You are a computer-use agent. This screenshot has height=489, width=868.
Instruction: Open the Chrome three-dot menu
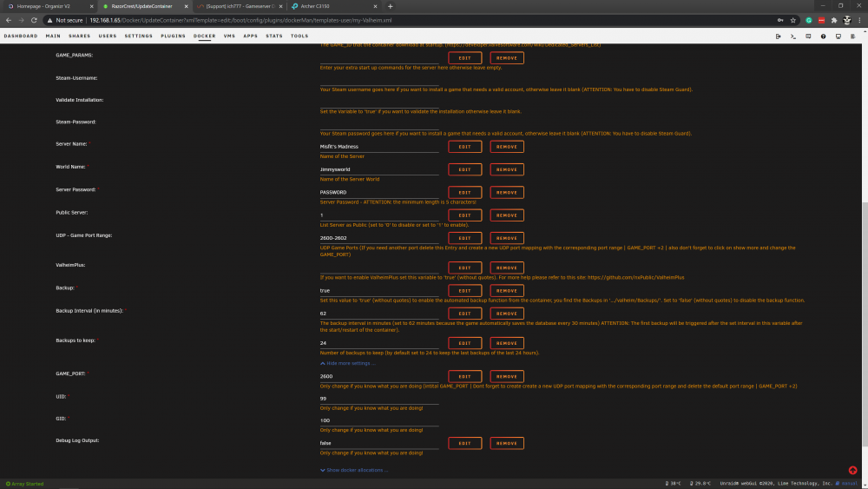[x=859, y=21]
